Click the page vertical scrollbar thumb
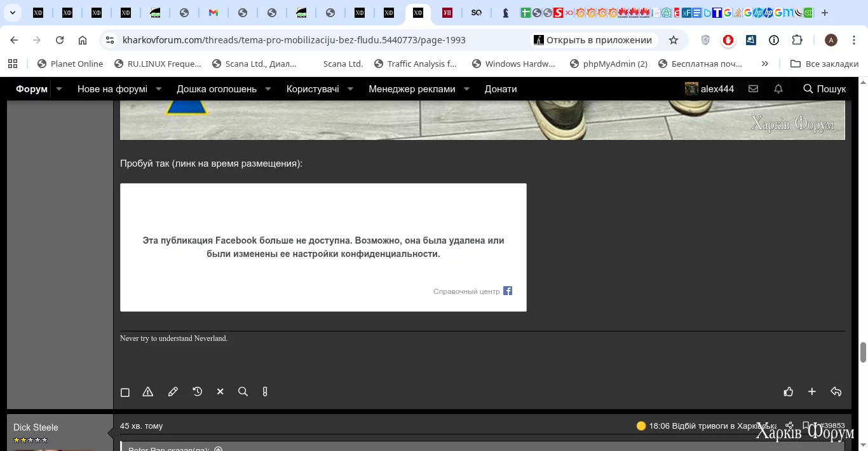The width and height of the screenshot is (868, 451). pos(863,352)
